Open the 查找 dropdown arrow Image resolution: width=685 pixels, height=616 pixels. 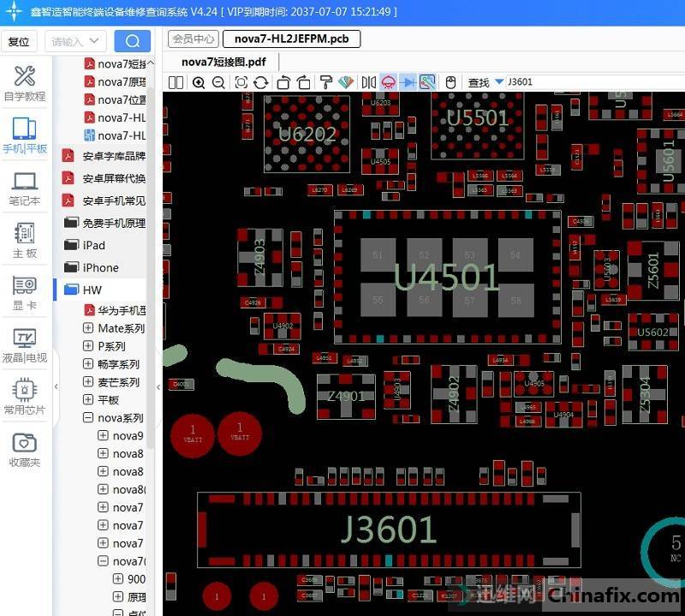coord(498,82)
